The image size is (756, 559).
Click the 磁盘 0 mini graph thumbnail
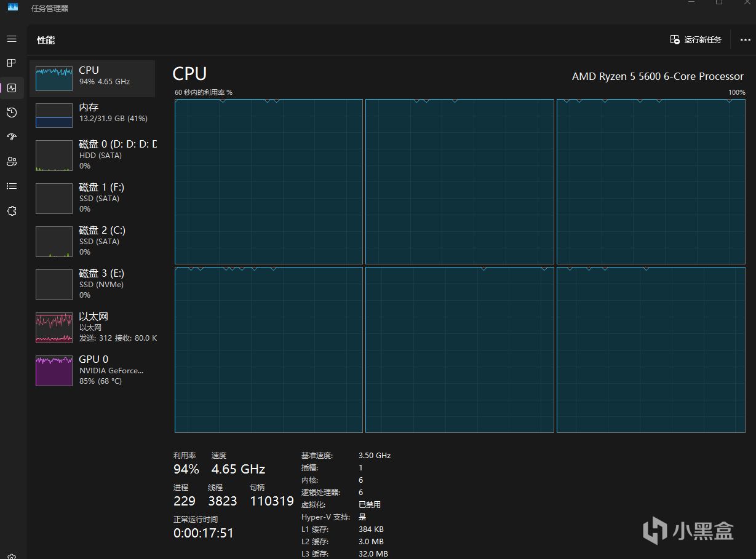coord(54,156)
